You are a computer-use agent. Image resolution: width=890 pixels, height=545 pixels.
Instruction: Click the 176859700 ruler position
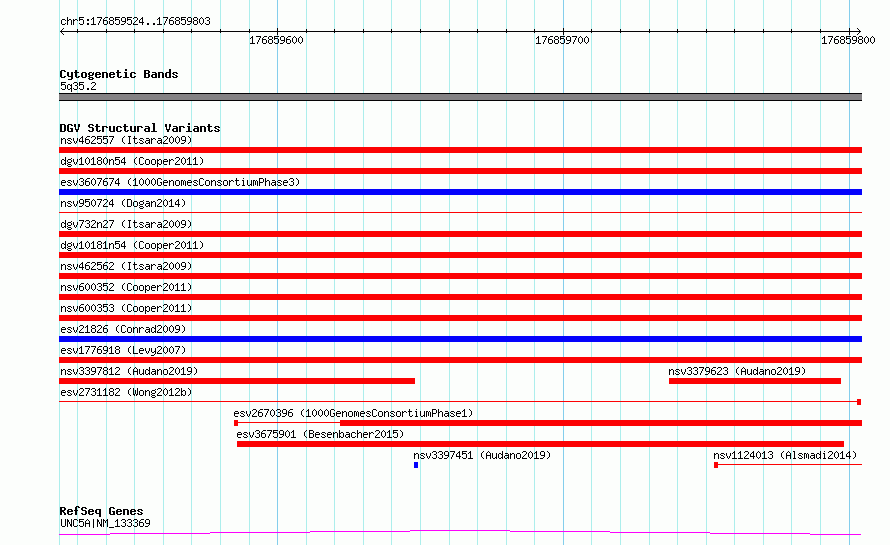pos(562,40)
